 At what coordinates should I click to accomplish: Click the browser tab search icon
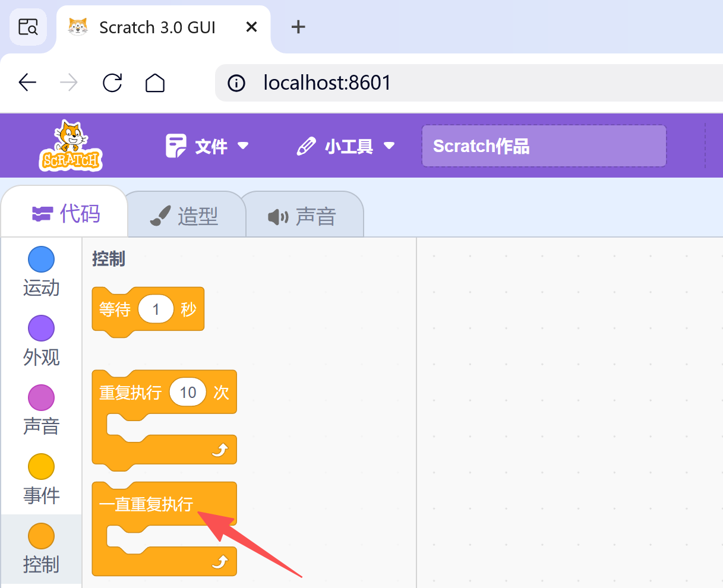click(x=28, y=27)
